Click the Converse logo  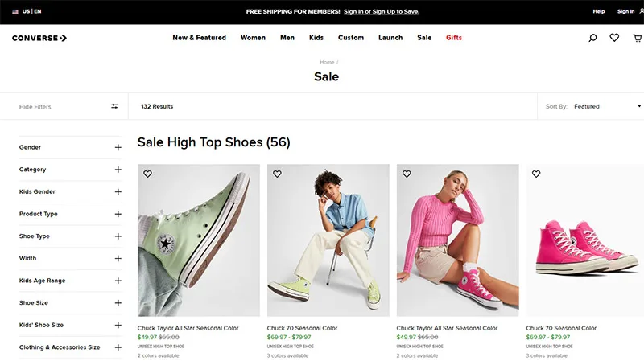tap(39, 38)
